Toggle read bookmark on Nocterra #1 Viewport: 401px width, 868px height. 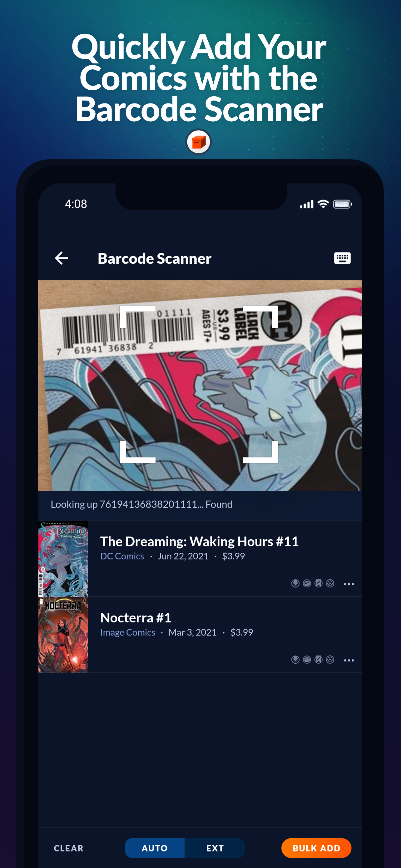(x=318, y=659)
